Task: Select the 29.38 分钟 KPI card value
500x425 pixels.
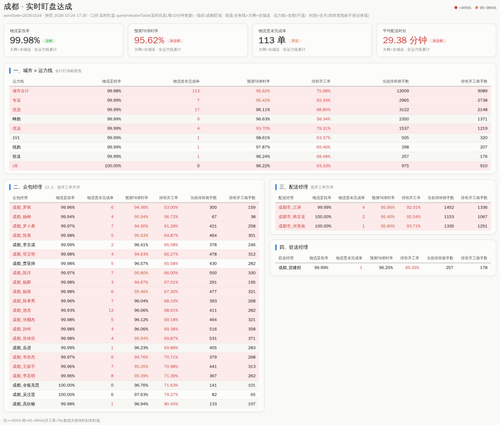Action: [405, 40]
